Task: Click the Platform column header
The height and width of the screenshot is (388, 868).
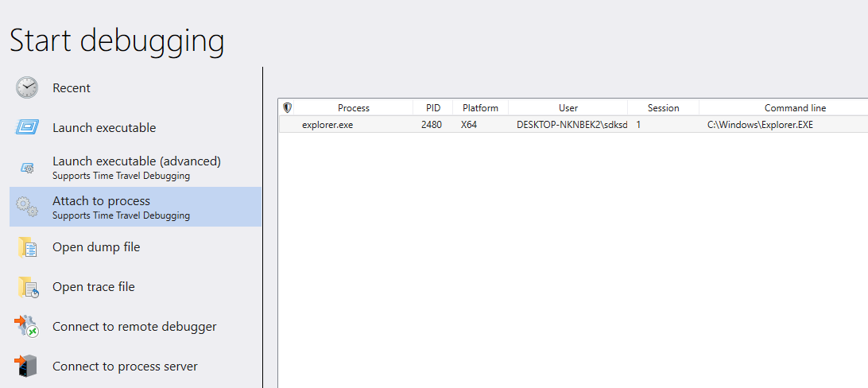Action: [480, 108]
